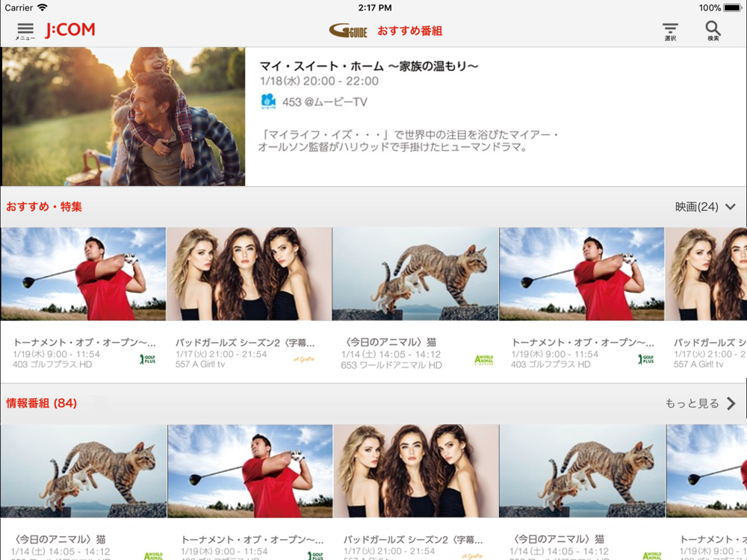Tap the Wi-Fi status icon

pos(43,7)
